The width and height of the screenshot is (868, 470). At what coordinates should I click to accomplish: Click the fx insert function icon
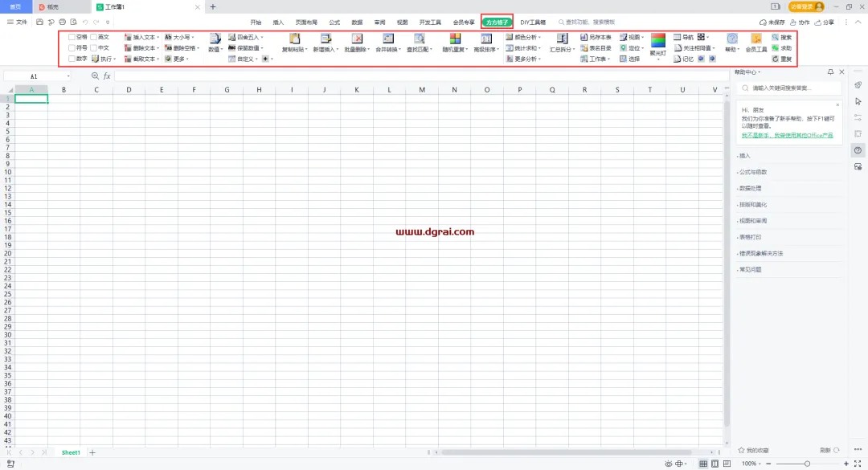tap(107, 76)
